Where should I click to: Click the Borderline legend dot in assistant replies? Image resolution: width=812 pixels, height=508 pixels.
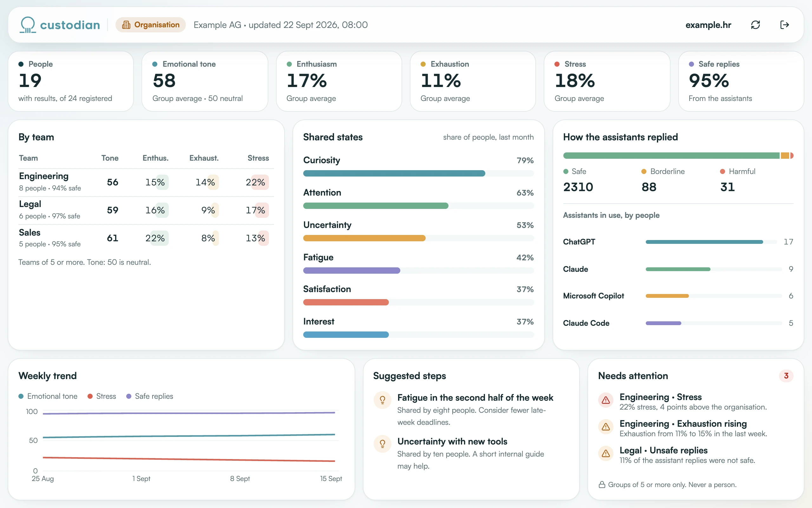click(644, 171)
